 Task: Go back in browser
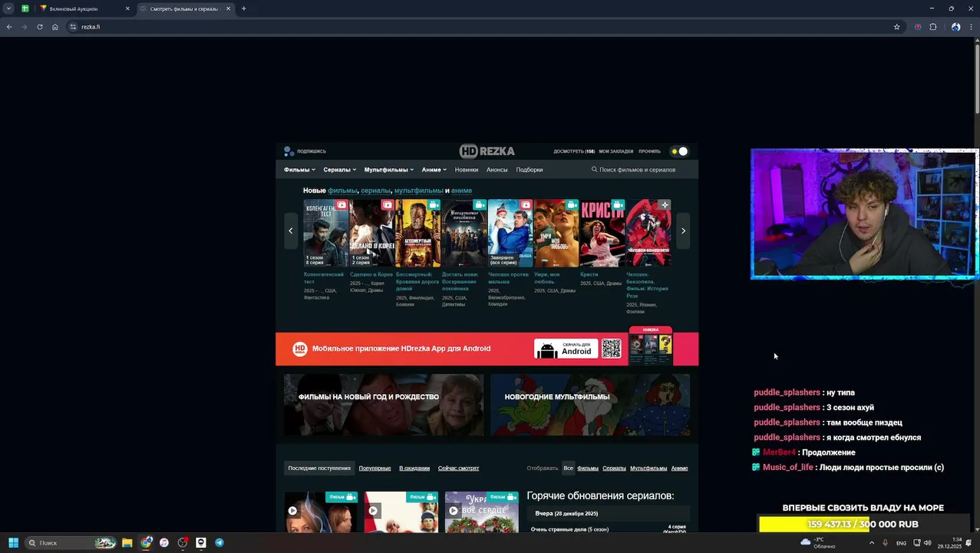[x=9, y=27]
